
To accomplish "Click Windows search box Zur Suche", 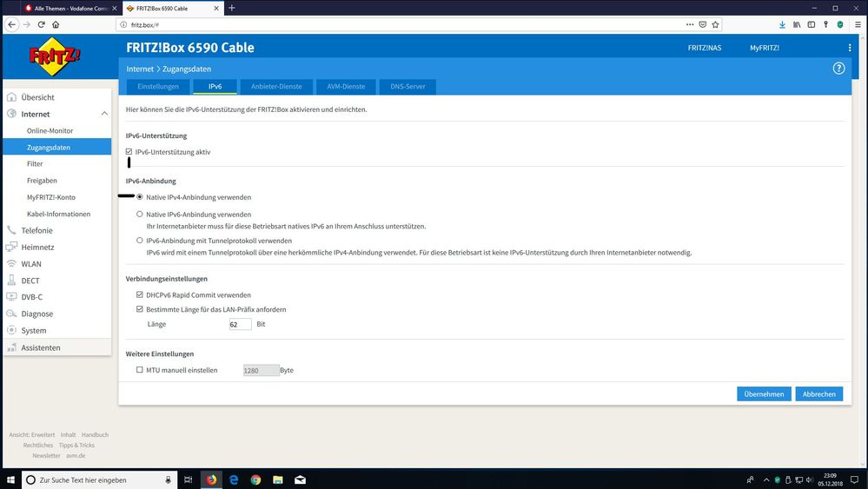I will coord(100,479).
